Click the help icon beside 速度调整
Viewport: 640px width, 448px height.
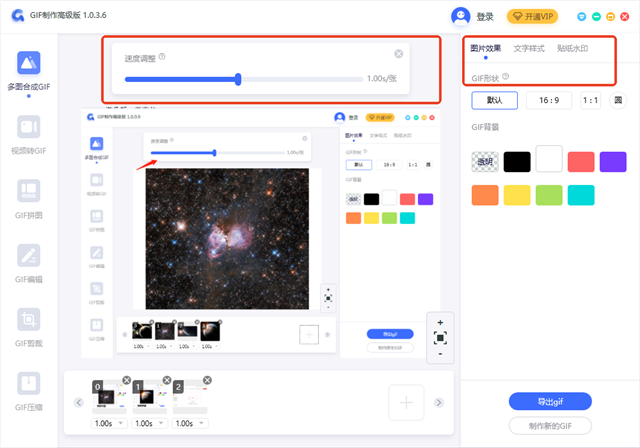[162, 57]
